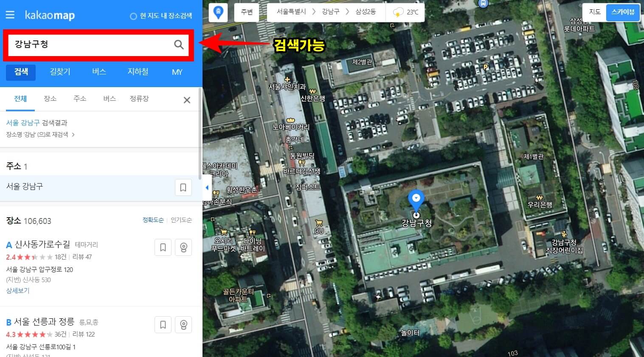Click the 짐퍼스트 map label
The height and width of the screenshot is (357, 644).
(x=308, y=187)
